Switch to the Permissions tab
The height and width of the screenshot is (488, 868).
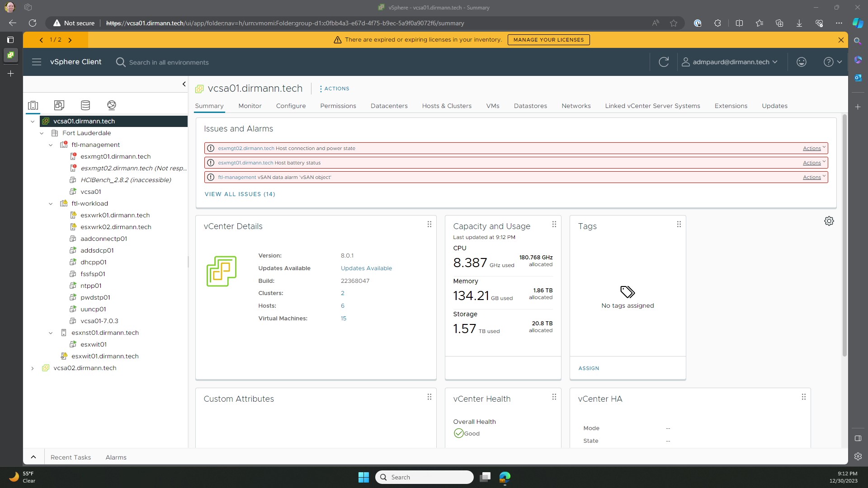point(338,106)
